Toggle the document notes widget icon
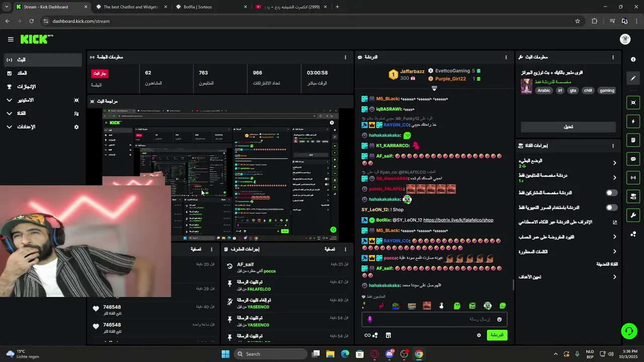The image size is (644, 362). pos(633,140)
